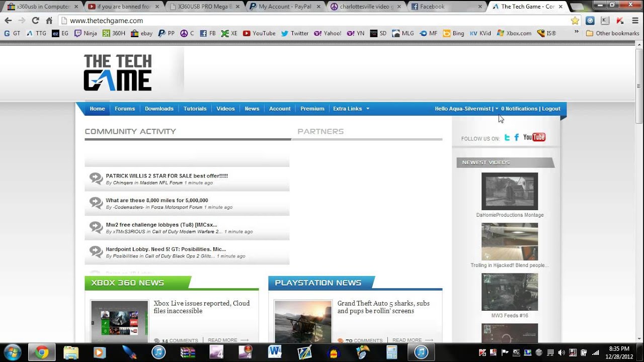Open the ebay bookmark
The height and width of the screenshot is (362, 644).
141,33
